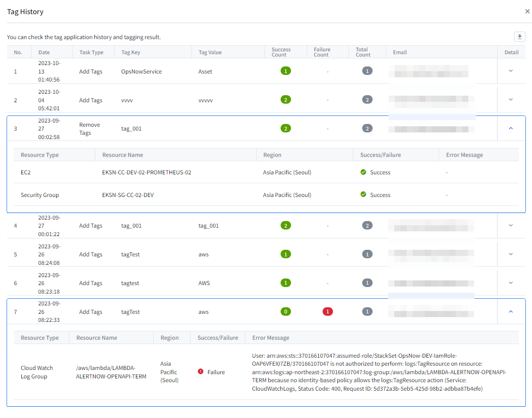Click the zero success count badge in row 7
Image resolution: width=532 pixels, height=418 pixels.
click(285, 311)
